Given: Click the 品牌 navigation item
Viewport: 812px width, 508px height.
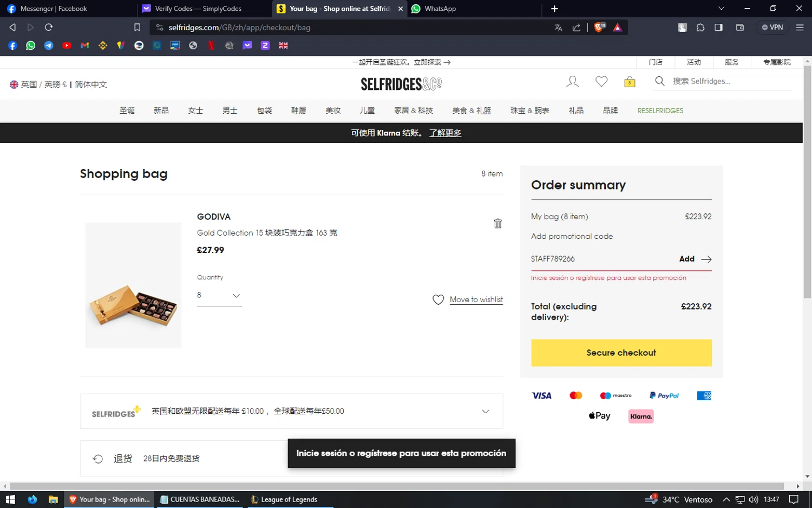Looking at the screenshot, I should 610,110.
